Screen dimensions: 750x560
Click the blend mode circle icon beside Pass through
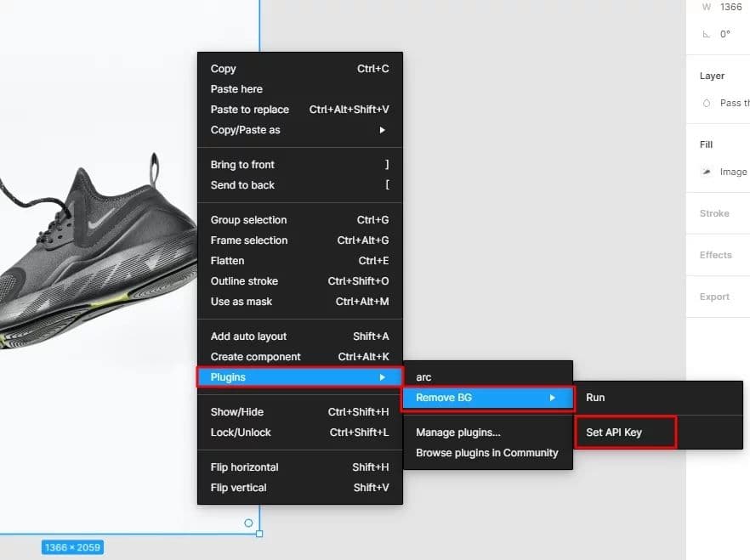point(707,102)
